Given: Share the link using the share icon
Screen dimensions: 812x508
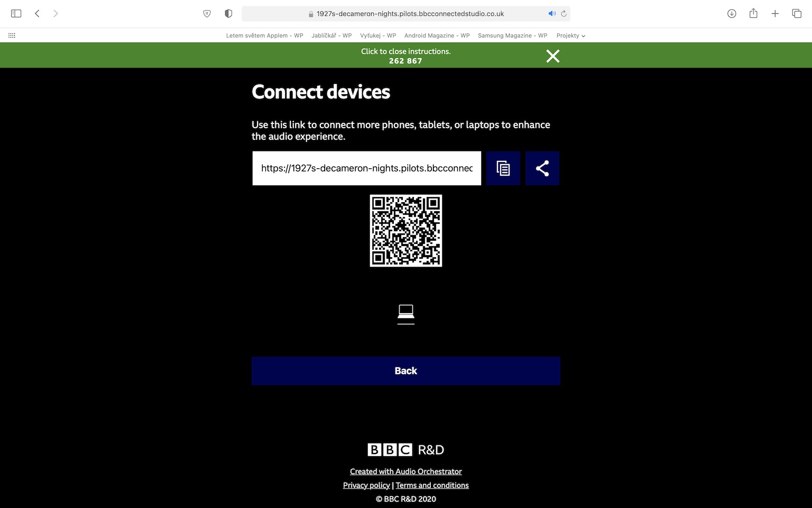Looking at the screenshot, I should point(542,168).
